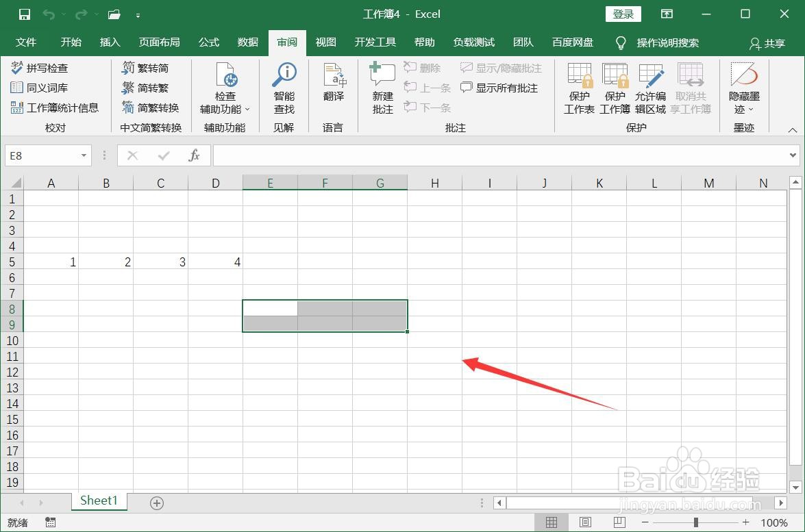This screenshot has width=805, height=532.
Task: Click the 登录 login button
Action: click(622, 14)
